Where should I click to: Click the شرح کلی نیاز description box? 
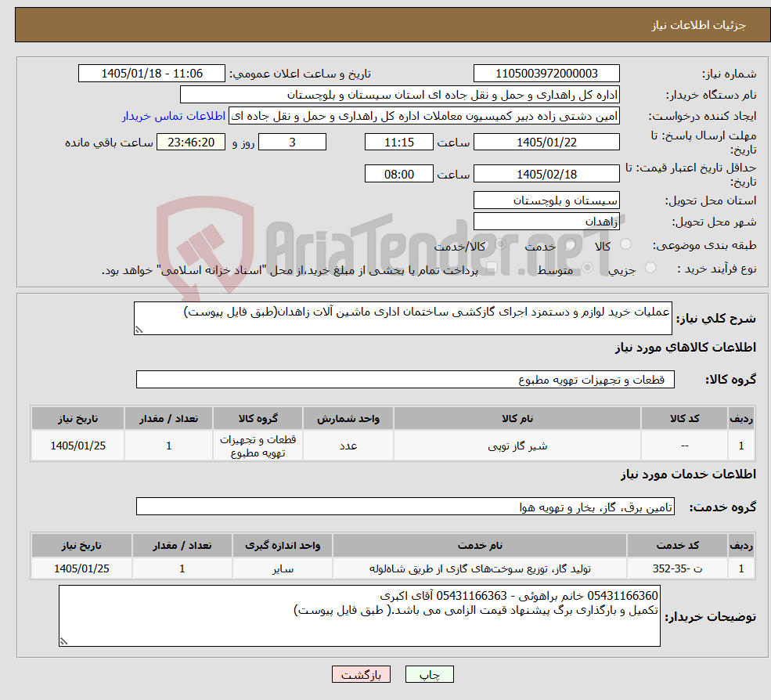[402, 318]
